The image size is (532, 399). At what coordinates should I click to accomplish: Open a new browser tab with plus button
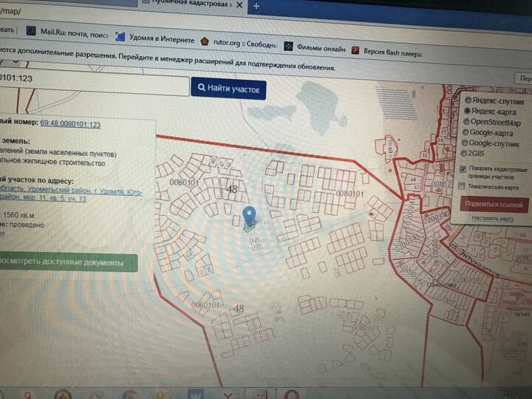coord(256,5)
